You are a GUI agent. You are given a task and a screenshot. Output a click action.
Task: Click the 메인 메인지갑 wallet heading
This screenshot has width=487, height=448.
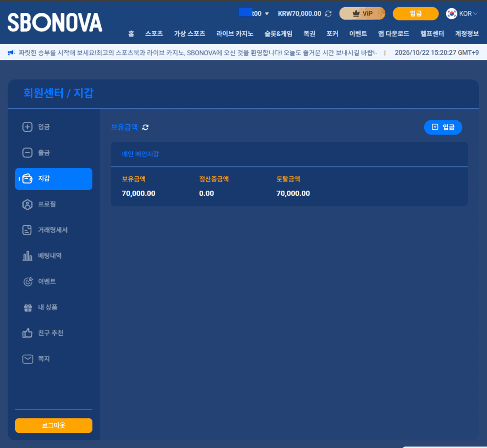tap(140, 154)
